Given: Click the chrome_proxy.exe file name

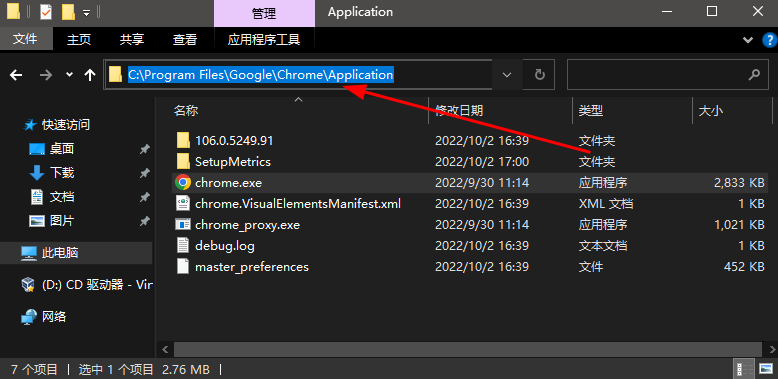Looking at the screenshot, I should click(x=248, y=225).
